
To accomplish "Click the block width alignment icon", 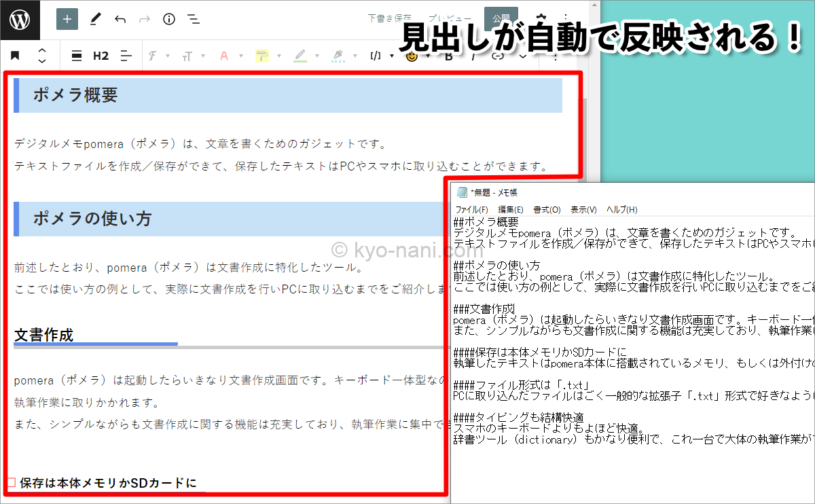I will click(x=77, y=56).
